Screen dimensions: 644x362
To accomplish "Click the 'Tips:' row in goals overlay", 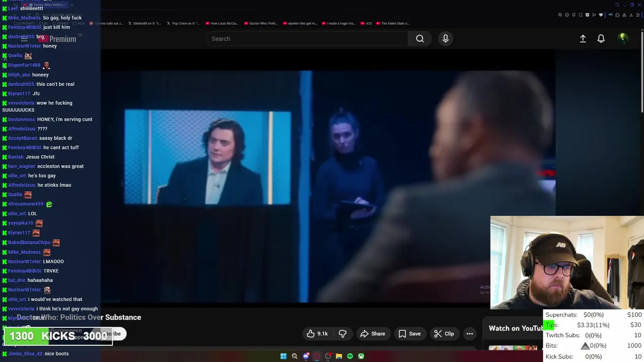I will (x=593, y=325).
